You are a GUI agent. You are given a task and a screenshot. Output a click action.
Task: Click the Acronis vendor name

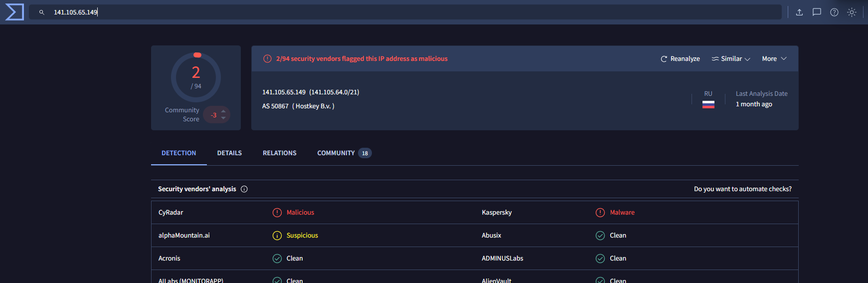(170, 259)
